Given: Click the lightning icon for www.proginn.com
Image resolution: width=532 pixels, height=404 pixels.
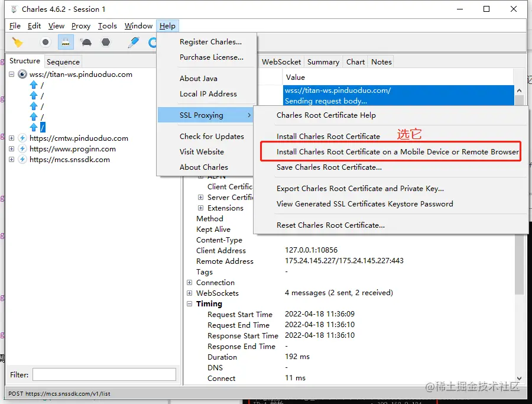Looking at the screenshot, I should click(x=22, y=148).
